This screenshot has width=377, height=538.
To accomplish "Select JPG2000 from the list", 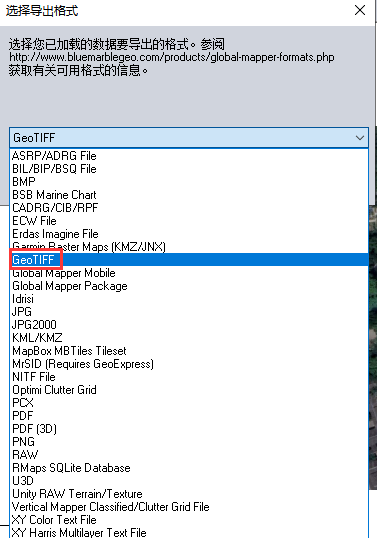I will click(189, 325).
